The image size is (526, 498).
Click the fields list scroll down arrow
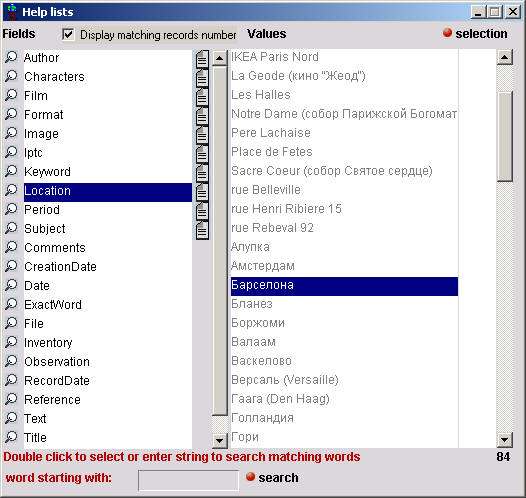219,440
